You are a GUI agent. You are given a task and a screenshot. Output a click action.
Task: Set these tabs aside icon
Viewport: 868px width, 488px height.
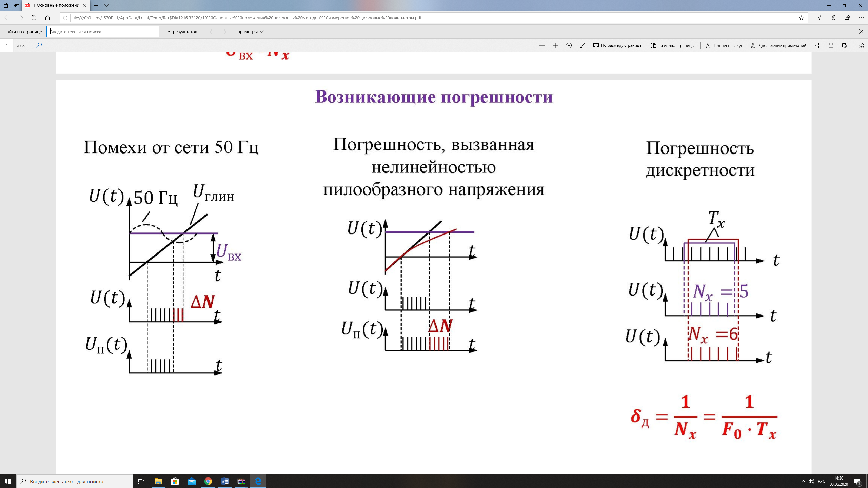point(16,5)
